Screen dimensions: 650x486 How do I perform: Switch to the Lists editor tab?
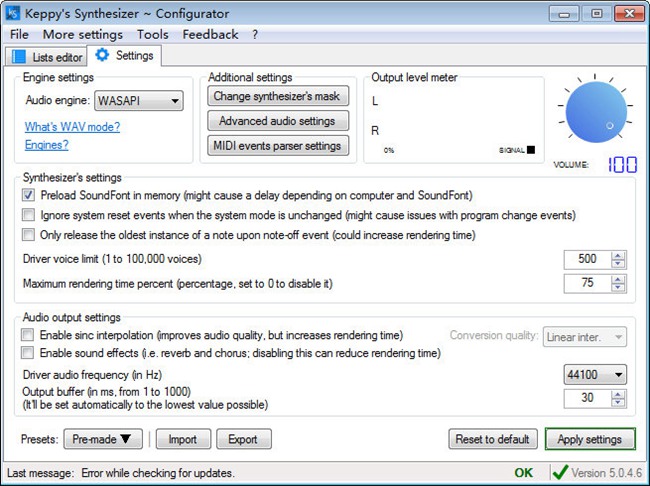[46, 57]
